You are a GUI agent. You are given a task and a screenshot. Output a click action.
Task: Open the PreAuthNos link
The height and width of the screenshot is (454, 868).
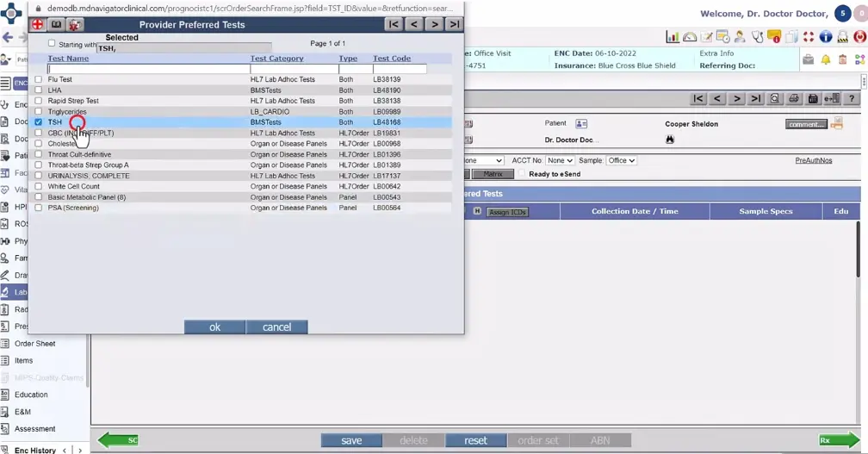tap(813, 160)
